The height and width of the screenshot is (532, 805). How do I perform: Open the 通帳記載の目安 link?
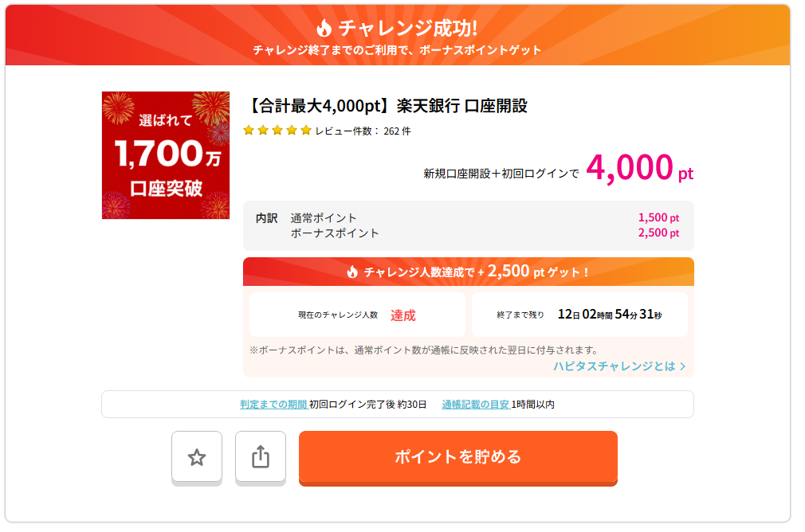[x=475, y=405]
